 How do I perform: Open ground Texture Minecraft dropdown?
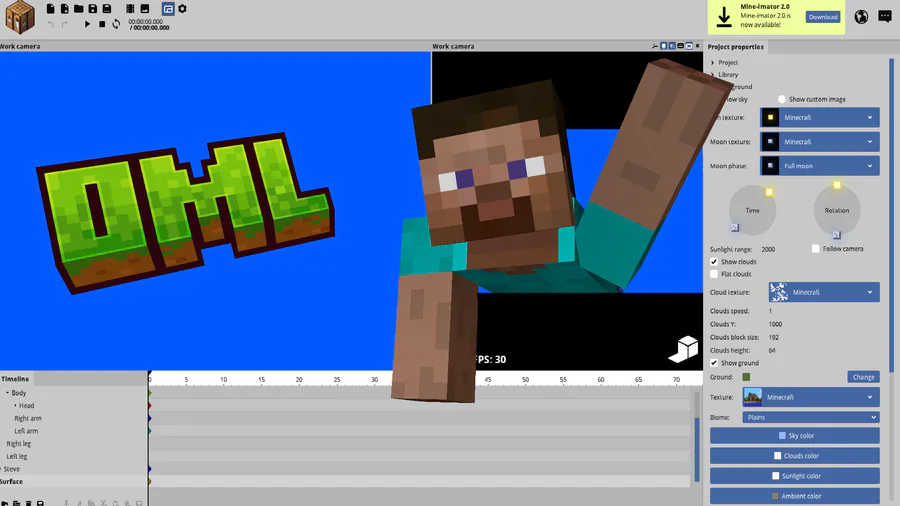[811, 397]
